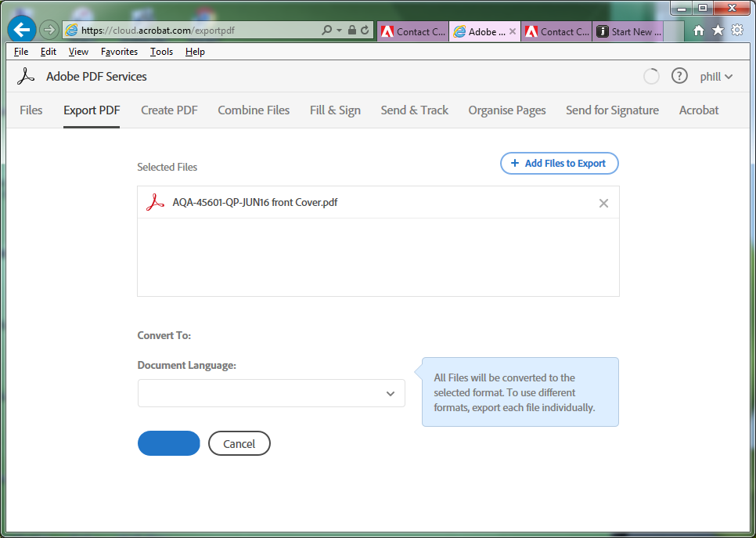Click the new tab blank button
Viewport: 756px width, 538px height.
[x=674, y=31]
